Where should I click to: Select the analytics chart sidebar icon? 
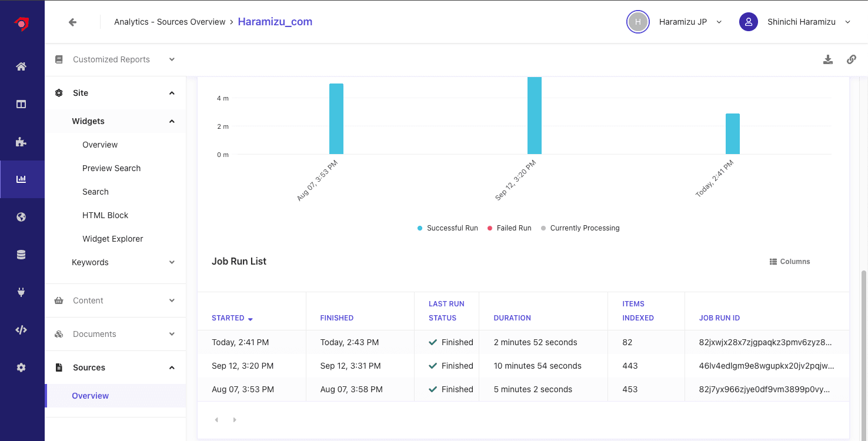[x=21, y=179]
